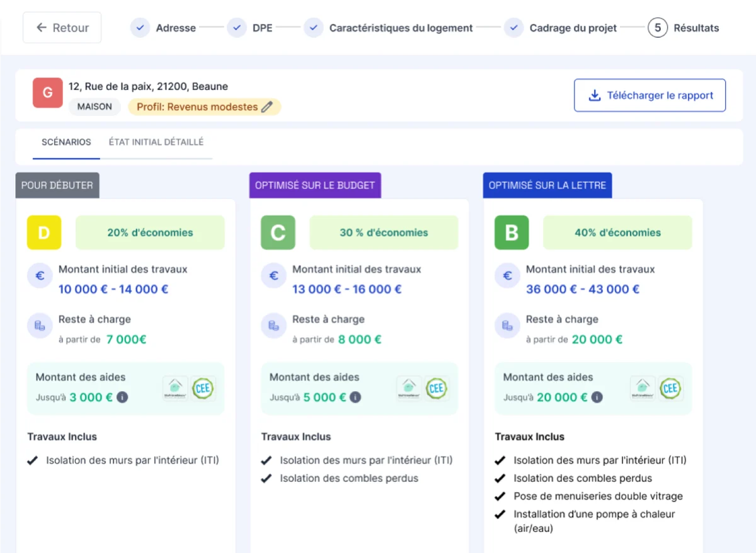Click the euro icon in the B scenario card
Viewport: 756px width, 553px height.
[507, 275]
